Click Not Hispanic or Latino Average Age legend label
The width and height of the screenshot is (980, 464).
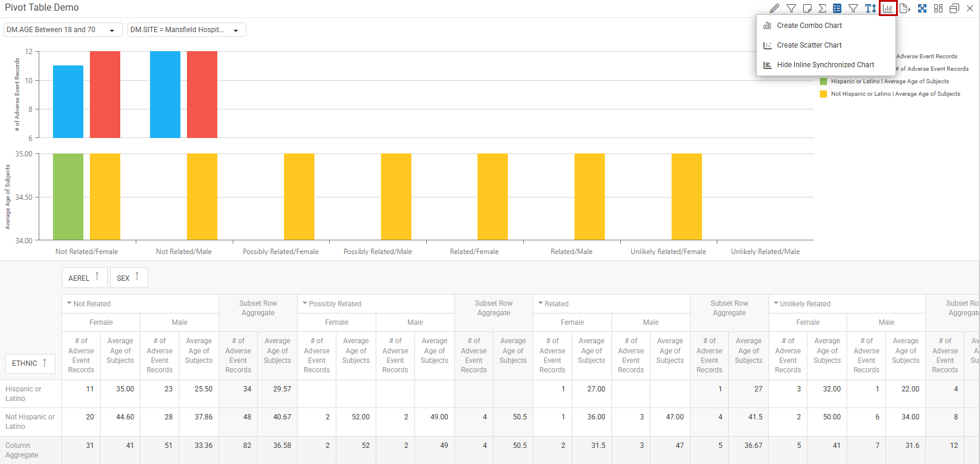895,94
